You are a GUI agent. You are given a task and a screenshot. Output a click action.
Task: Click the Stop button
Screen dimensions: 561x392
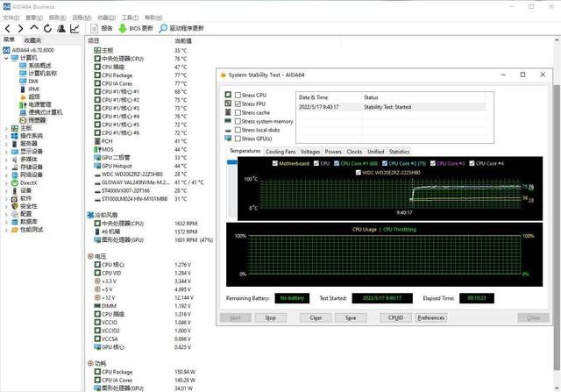pos(271,317)
